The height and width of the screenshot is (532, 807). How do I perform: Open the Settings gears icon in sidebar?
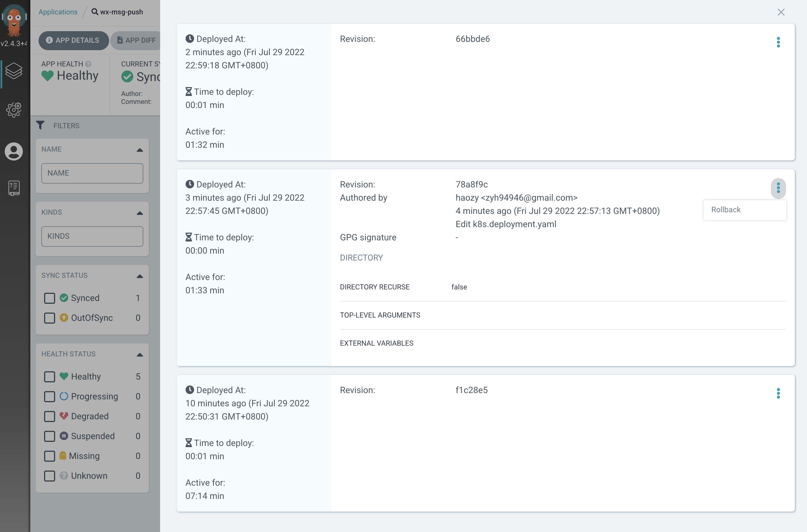(14, 110)
